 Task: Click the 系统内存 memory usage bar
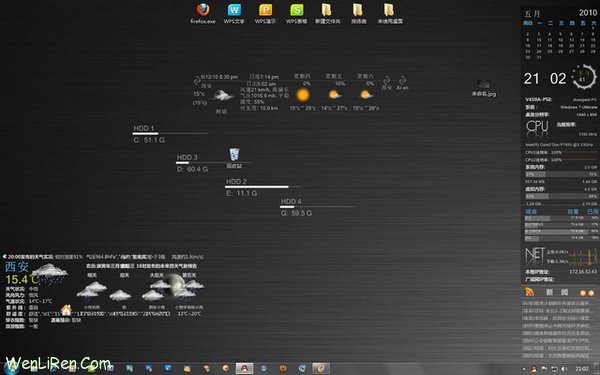(561, 174)
